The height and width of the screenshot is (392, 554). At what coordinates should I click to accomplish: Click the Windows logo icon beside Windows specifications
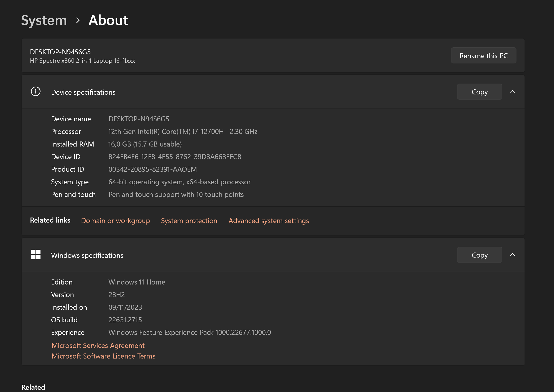[x=36, y=255]
